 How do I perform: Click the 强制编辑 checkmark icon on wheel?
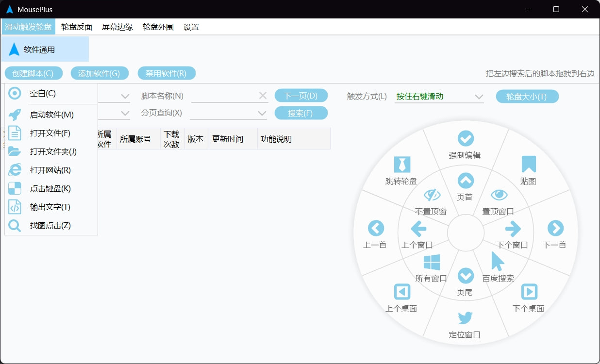466,139
